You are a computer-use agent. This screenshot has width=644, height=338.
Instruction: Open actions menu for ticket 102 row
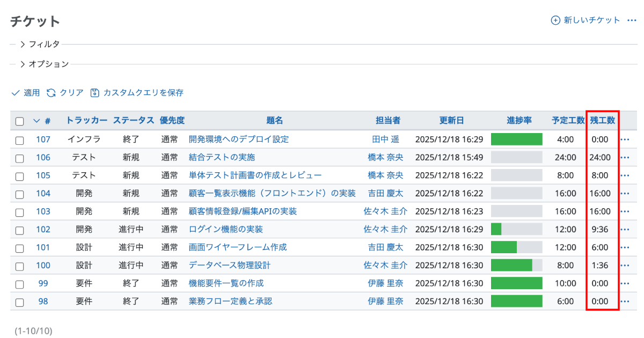click(625, 230)
